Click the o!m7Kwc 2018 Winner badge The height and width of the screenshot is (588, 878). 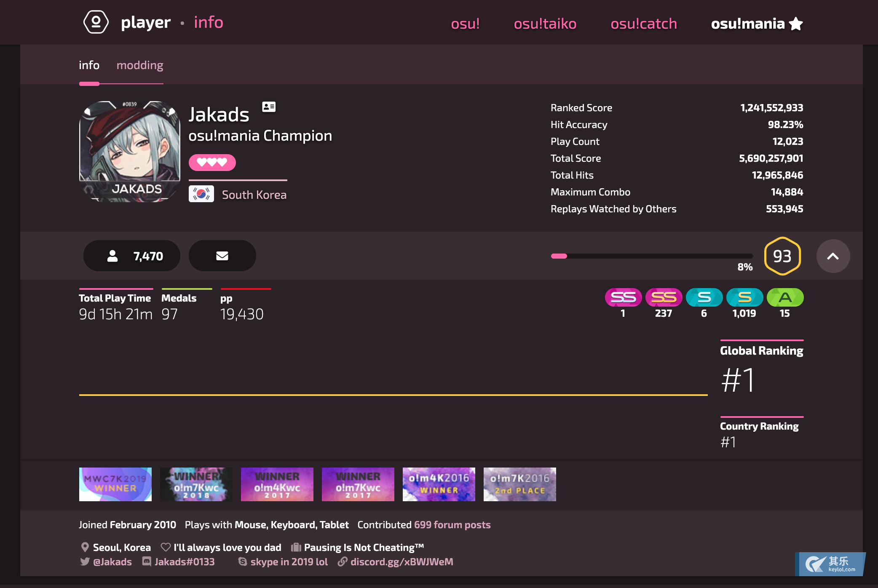pyautogui.click(x=196, y=484)
